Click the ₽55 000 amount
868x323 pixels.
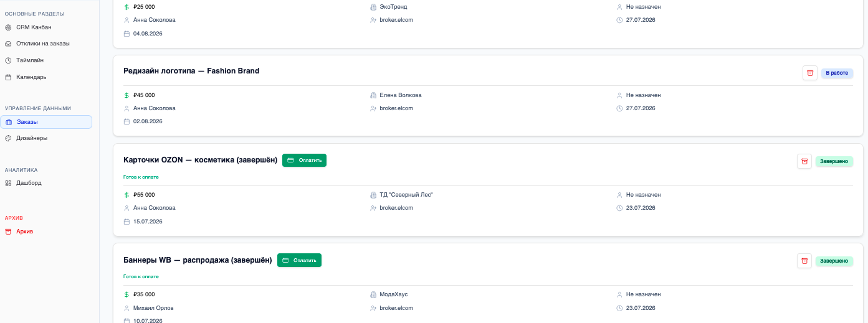[x=144, y=195]
